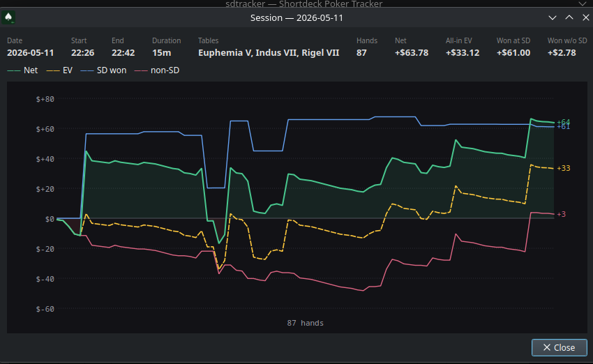Click the Session — 2026-05-11 title bar

296,17
